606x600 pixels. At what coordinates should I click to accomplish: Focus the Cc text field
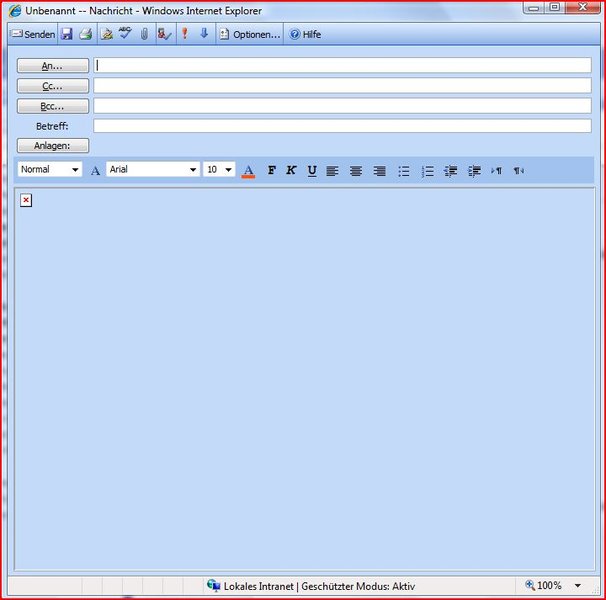(x=342, y=85)
